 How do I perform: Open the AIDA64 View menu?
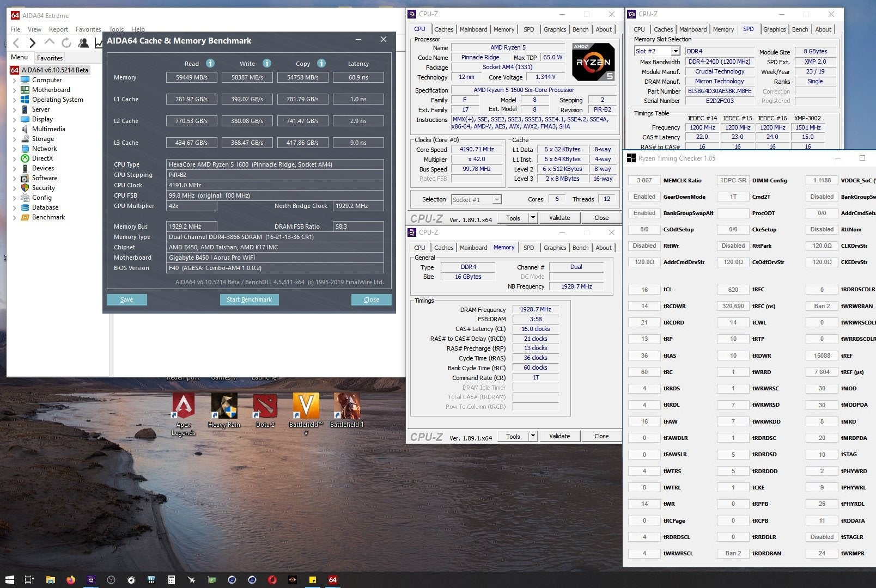[x=34, y=29]
